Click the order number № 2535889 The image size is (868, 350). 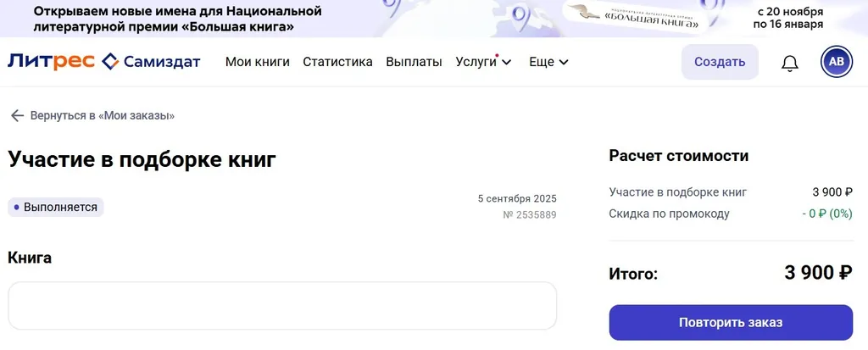point(530,215)
